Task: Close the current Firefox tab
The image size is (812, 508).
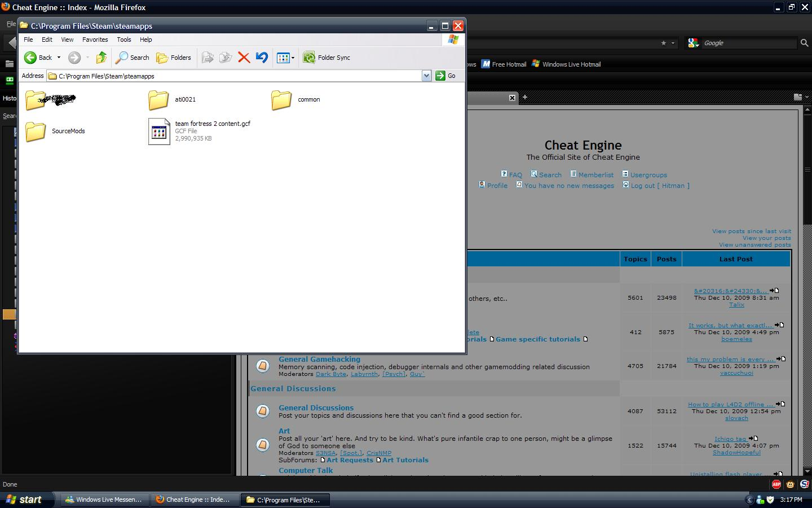Action: pos(512,98)
